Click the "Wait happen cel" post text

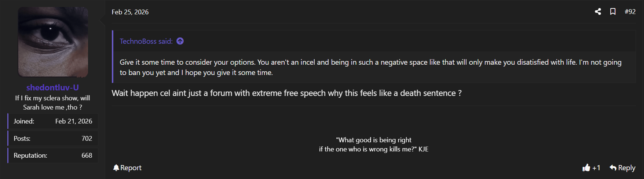pyautogui.click(x=286, y=93)
